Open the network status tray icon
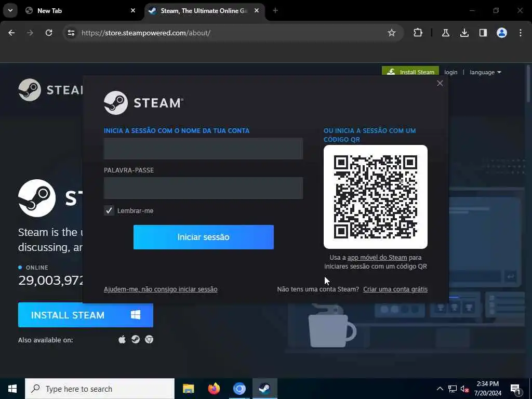The image size is (532, 399). pos(453,389)
